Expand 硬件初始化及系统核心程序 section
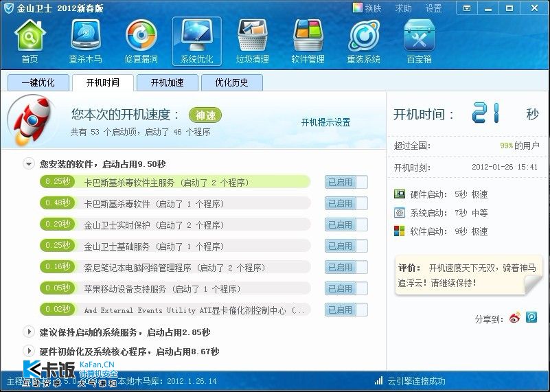Screen dimensions: 550x392 click(29, 351)
